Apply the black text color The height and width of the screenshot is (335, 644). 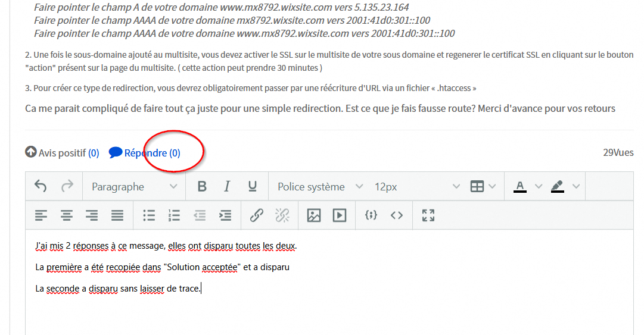tap(520, 186)
